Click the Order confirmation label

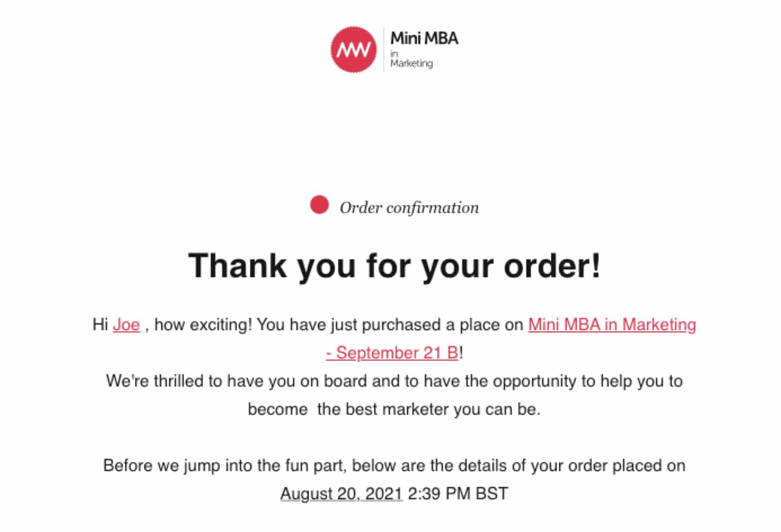tap(409, 208)
